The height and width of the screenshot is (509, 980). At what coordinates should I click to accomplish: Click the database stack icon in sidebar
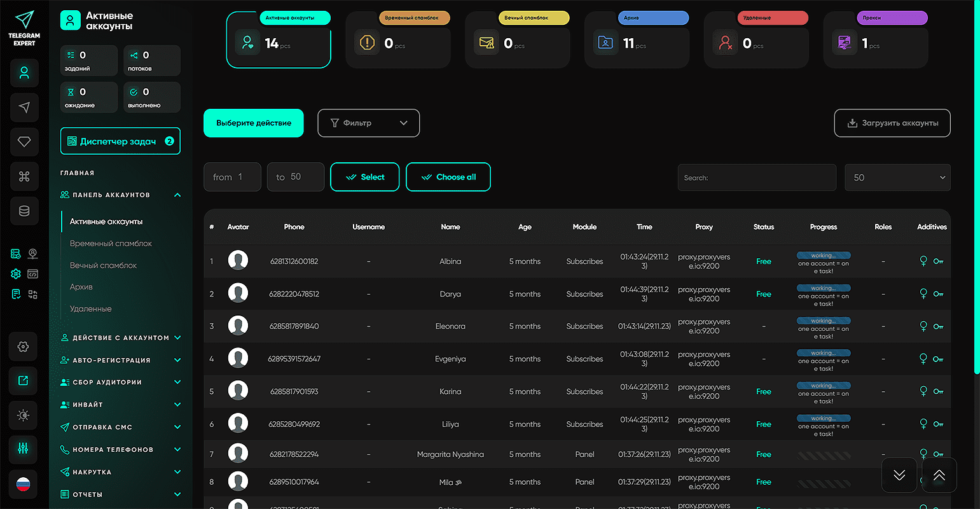[24, 211]
